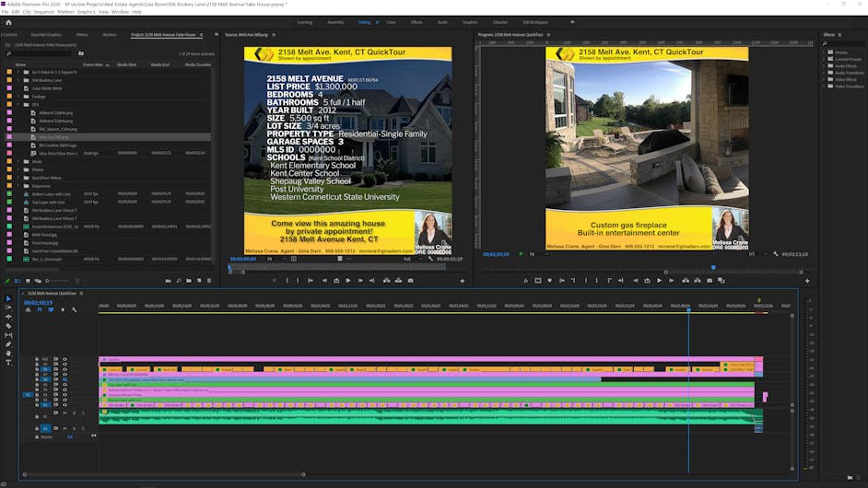The height and width of the screenshot is (488, 868).
Task: Click the Edit Workspaces button
Action: [x=534, y=21]
